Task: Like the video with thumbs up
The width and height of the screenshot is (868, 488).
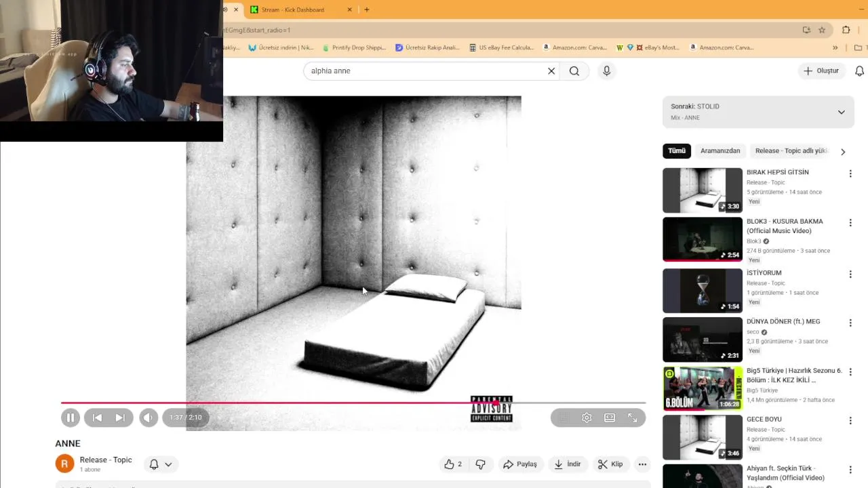Action: click(453, 464)
